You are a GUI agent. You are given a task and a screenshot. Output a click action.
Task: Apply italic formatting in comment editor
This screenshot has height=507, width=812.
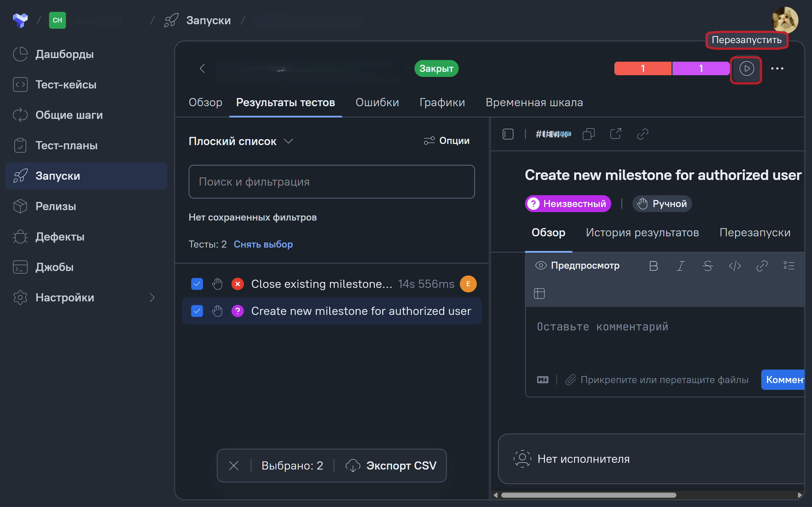(x=680, y=266)
